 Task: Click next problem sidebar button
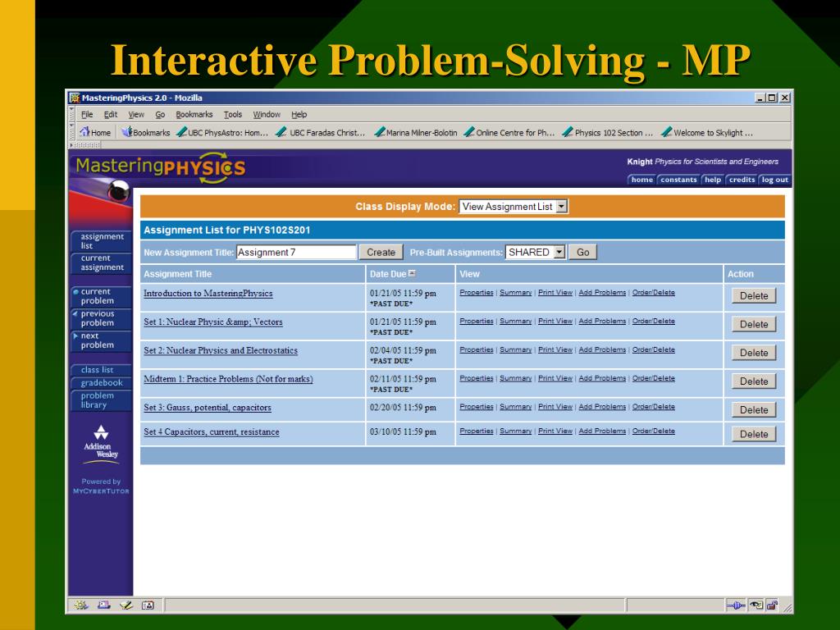tap(101, 340)
